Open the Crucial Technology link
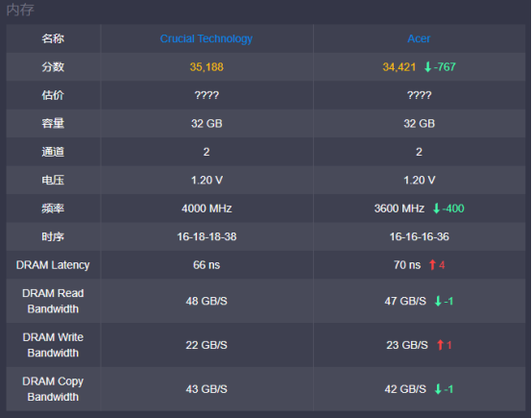This screenshot has height=418, width=532. coord(206,38)
